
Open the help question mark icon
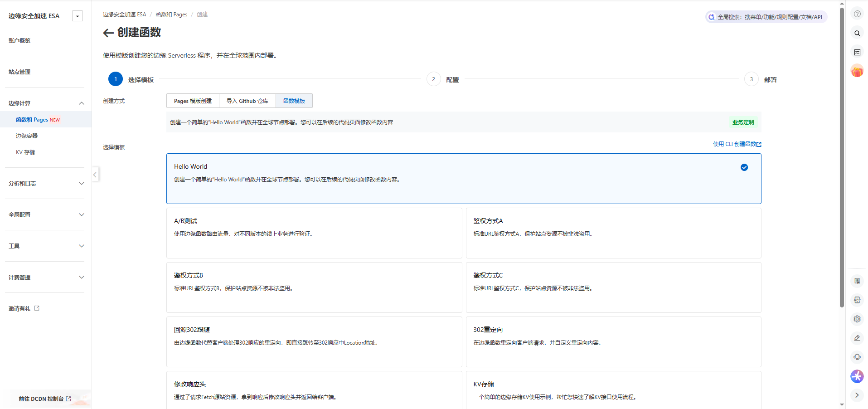point(857,14)
